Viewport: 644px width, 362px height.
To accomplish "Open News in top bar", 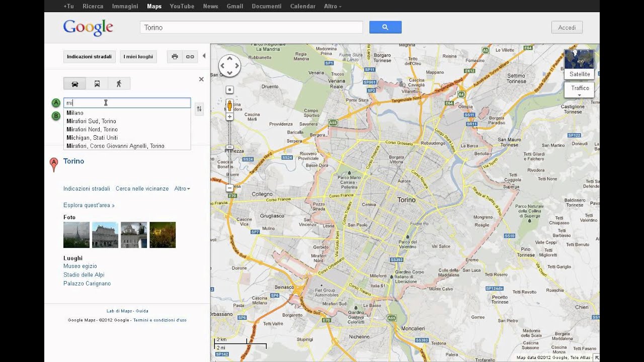I will [210, 6].
